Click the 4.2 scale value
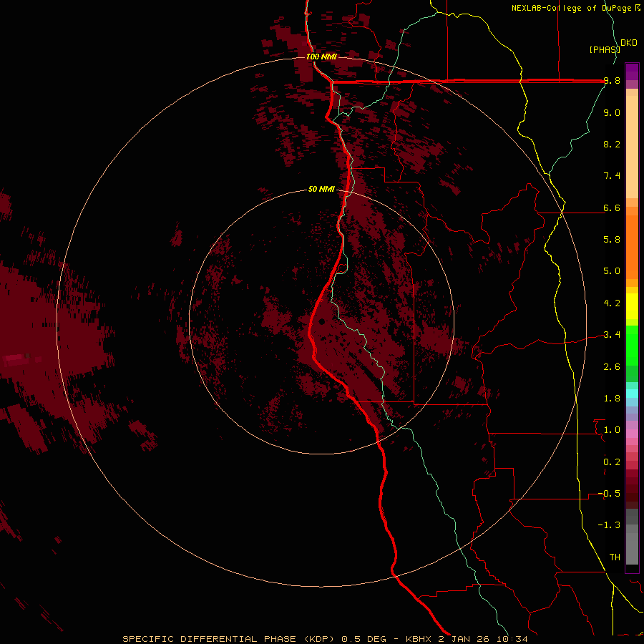 tap(612, 303)
